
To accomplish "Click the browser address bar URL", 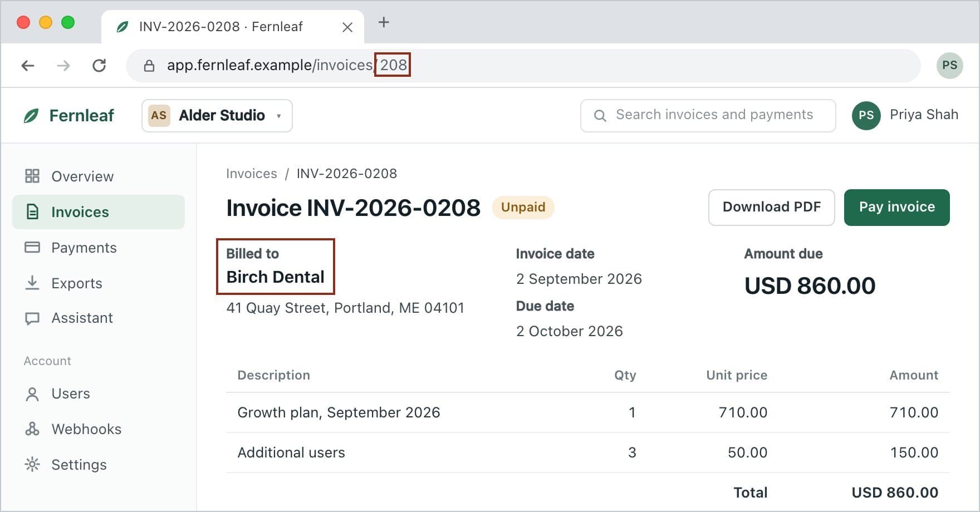I will 523,66.
